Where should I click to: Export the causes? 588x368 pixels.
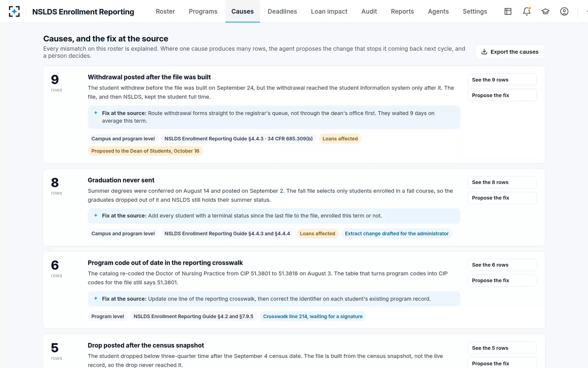510,52
